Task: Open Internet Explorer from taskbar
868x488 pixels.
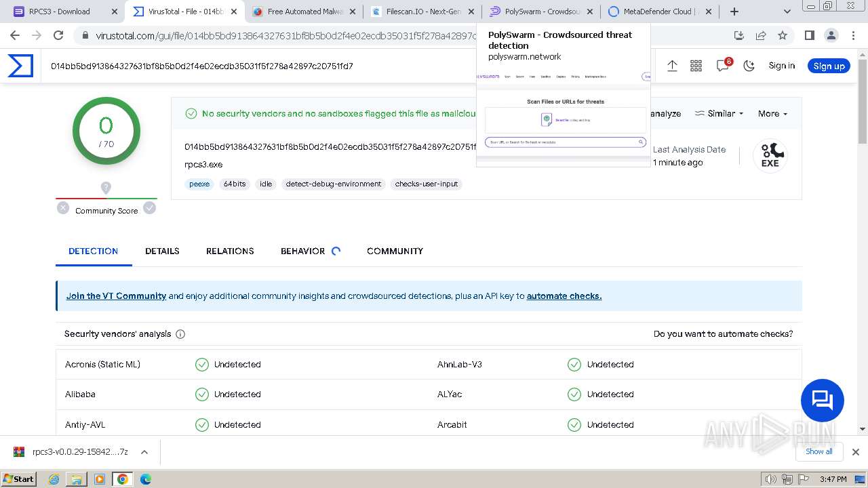Action: (x=54, y=479)
